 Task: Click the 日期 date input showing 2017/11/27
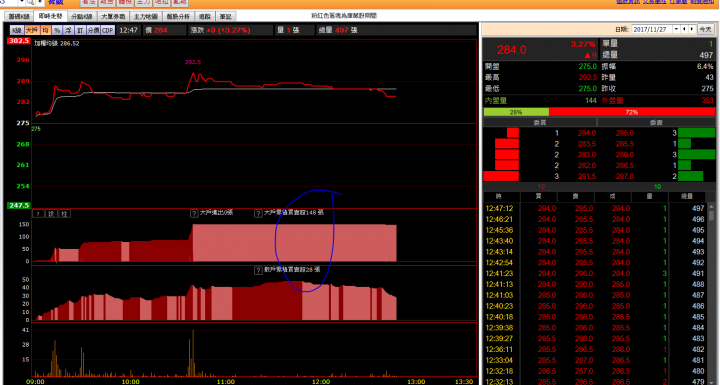[652, 29]
